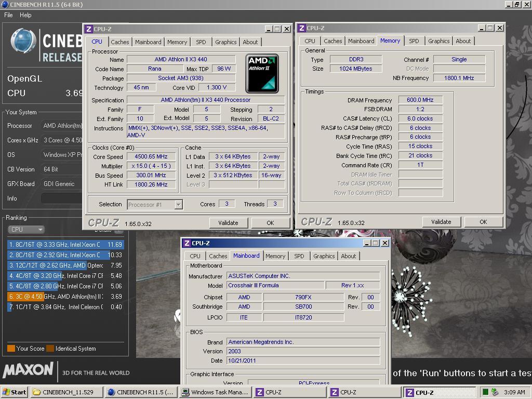Open Graphics tab in Memory window
The height and width of the screenshot is (399, 532).
(x=438, y=41)
